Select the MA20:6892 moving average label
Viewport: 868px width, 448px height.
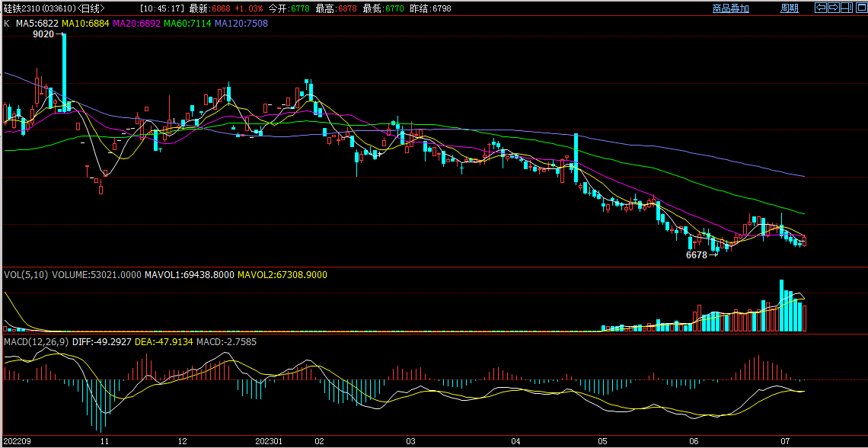pos(137,24)
